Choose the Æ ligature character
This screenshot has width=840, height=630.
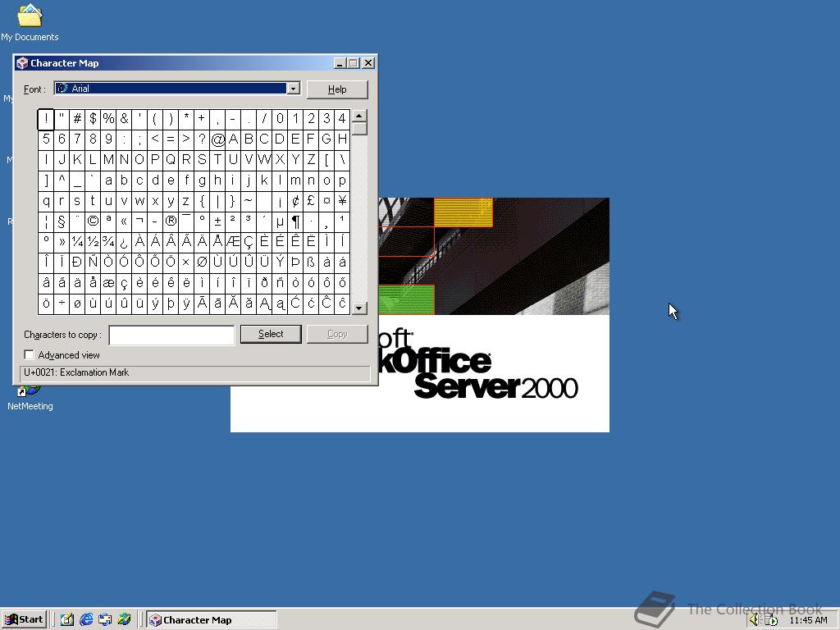click(233, 242)
